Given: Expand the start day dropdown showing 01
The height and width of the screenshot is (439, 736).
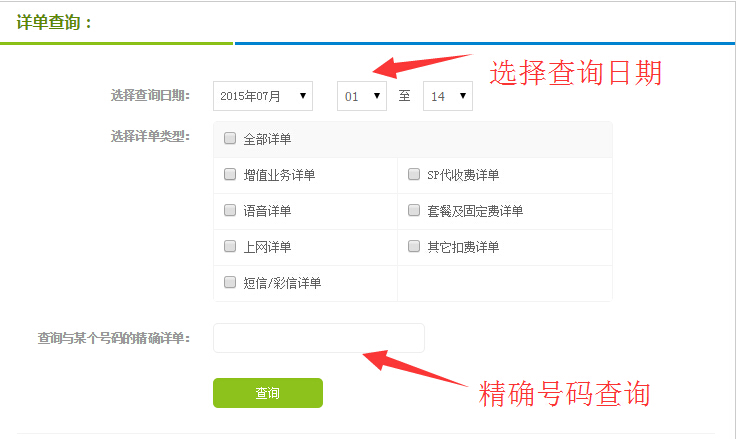Looking at the screenshot, I should [361, 96].
